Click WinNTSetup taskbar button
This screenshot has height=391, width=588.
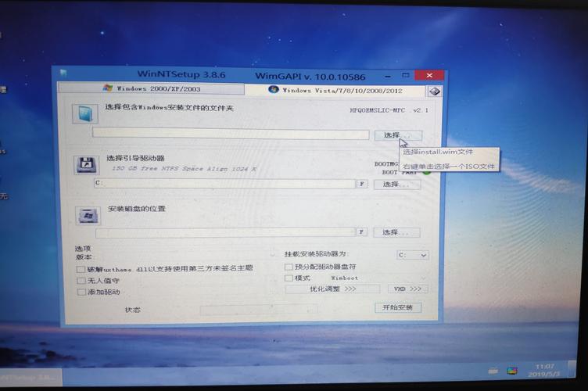pyautogui.click(x=30, y=378)
